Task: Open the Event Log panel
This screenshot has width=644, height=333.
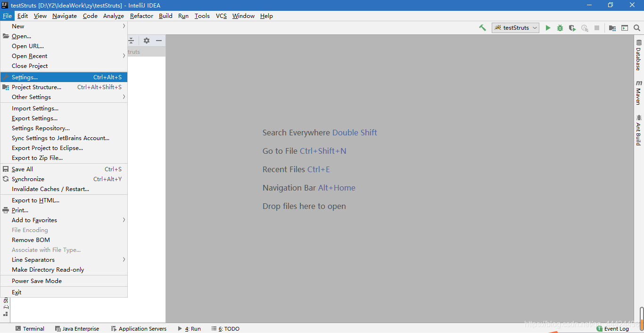Action: [x=612, y=329]
